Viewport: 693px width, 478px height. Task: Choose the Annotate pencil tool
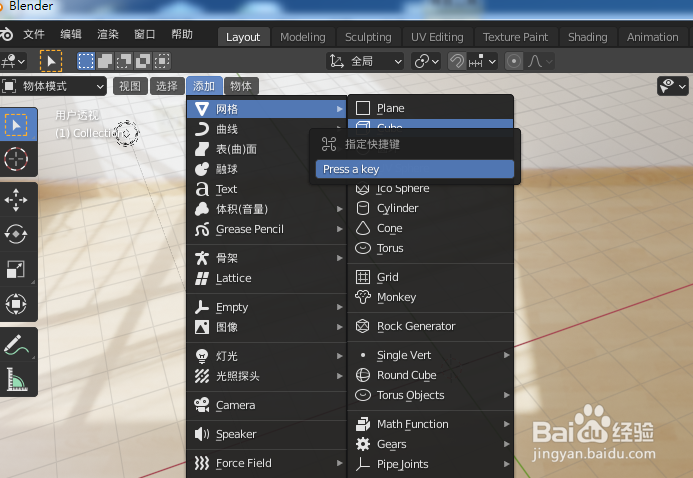point(16,345)
